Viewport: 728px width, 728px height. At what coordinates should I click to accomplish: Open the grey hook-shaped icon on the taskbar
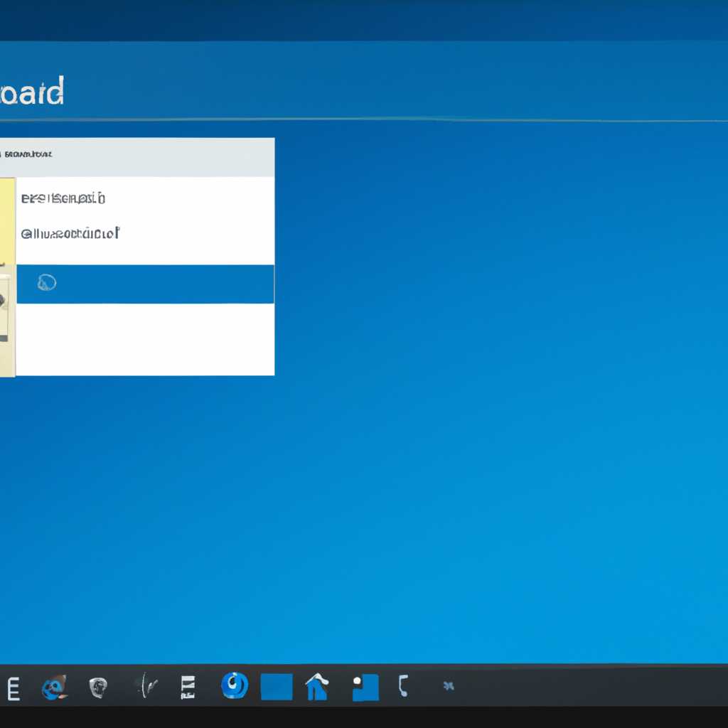(x=404, y=686)
